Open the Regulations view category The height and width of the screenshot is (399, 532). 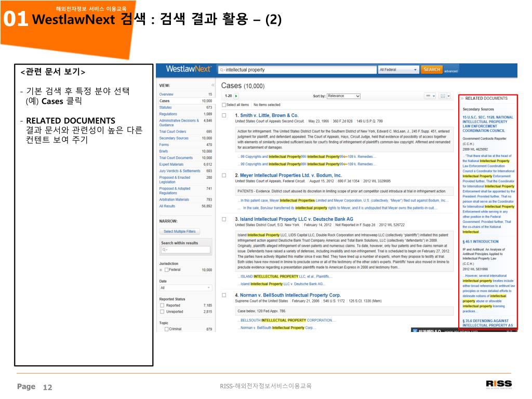tap(168, 114)
